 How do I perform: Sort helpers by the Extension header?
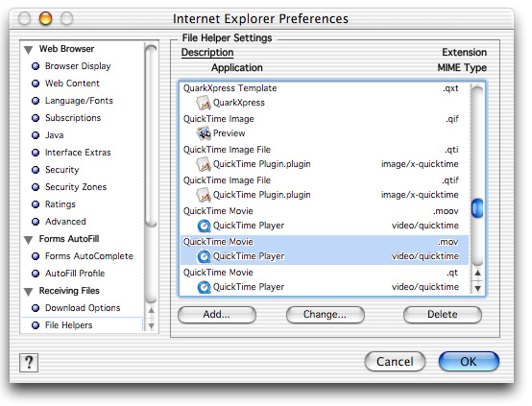click(464, 53)
